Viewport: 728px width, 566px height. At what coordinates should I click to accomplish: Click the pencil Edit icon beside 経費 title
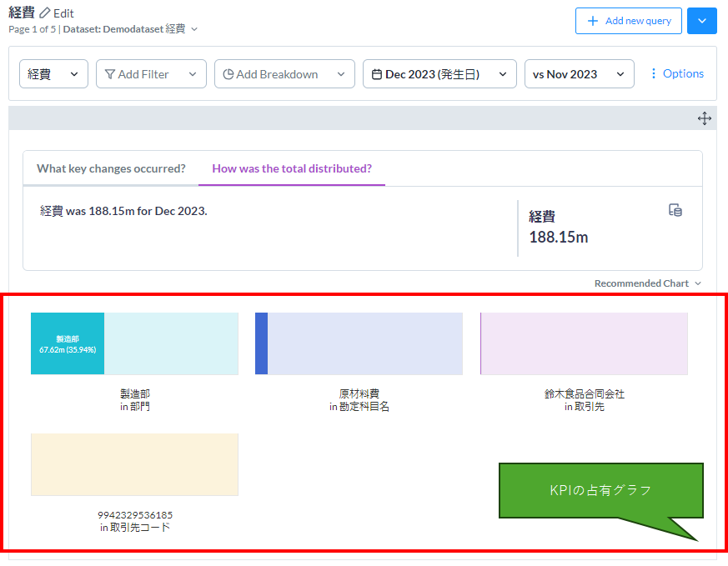click(x=44, y=13)
